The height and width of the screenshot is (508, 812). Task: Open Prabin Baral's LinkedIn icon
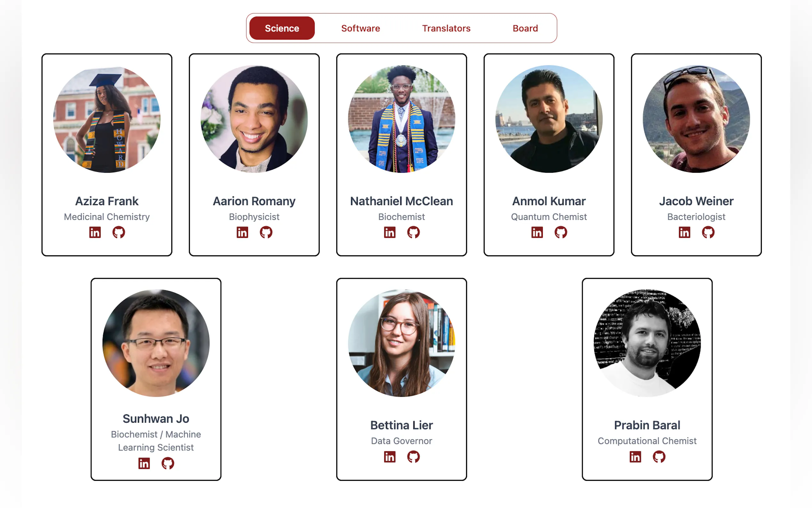(x=635, y=456)
